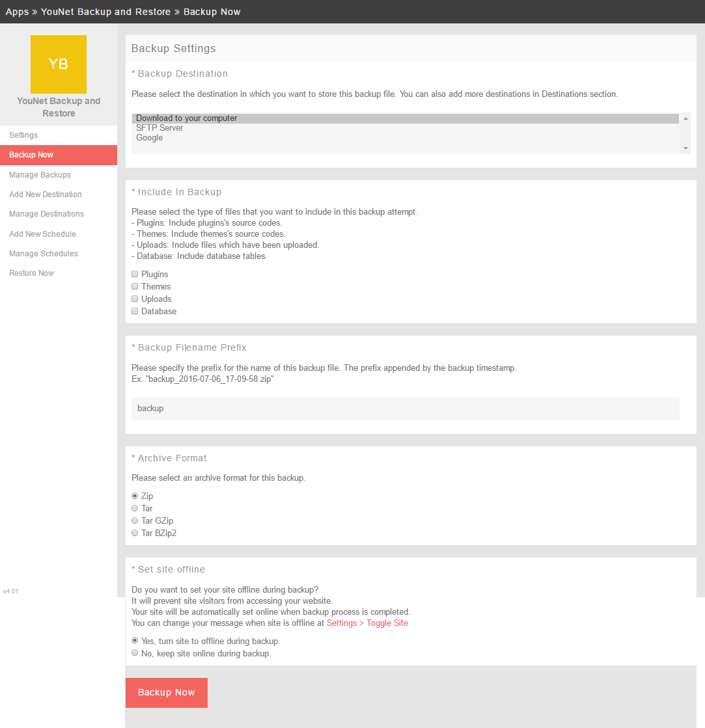705x728 pixels.
Task: Click destination list scroll down arrow
Action: point(685,148)
